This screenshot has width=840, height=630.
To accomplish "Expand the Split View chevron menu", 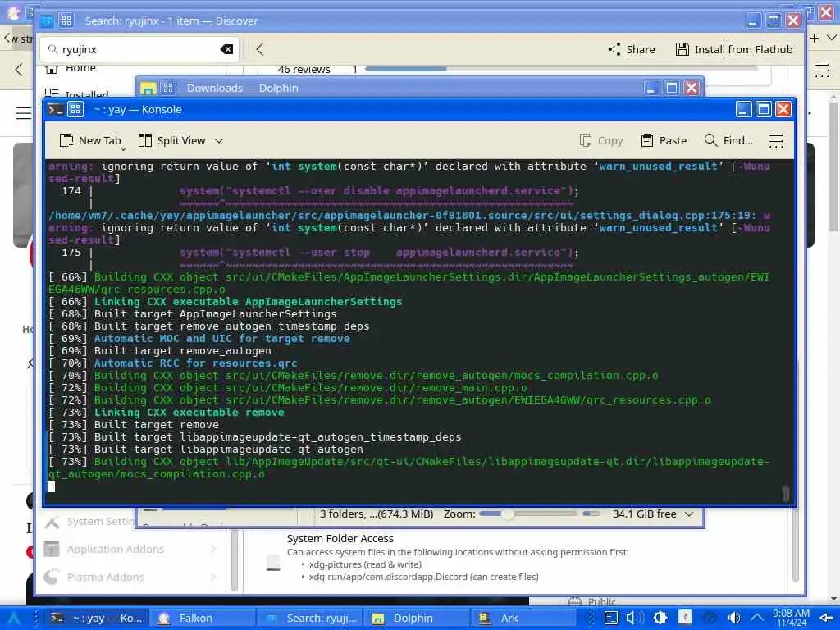I will (x=218, y=140).
